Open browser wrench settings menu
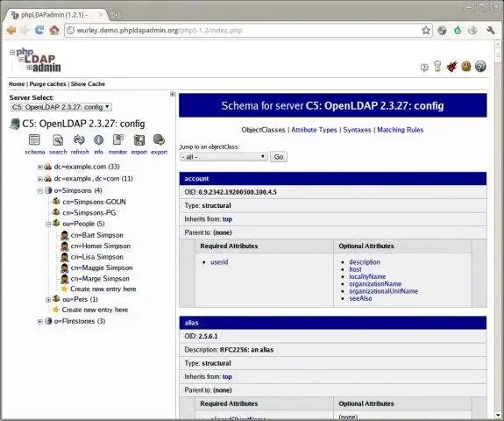The width and height of the screenshot is (504, 421). [491, 31]
